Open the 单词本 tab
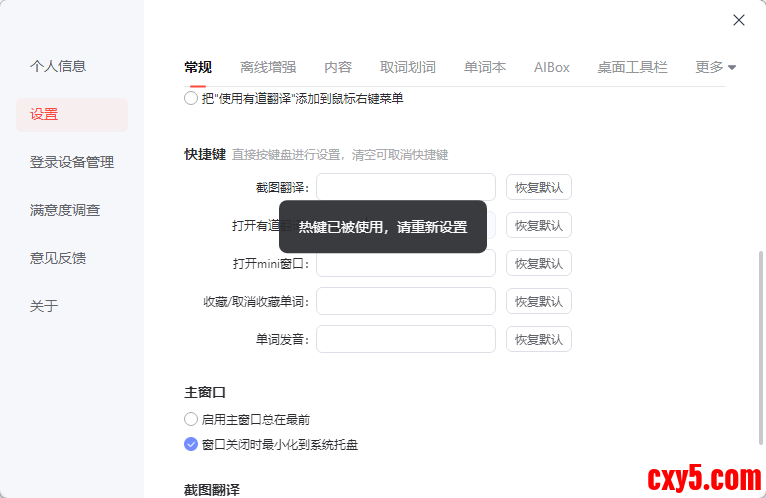This screenshot has height=498, width=766. (x=485, y=68)
